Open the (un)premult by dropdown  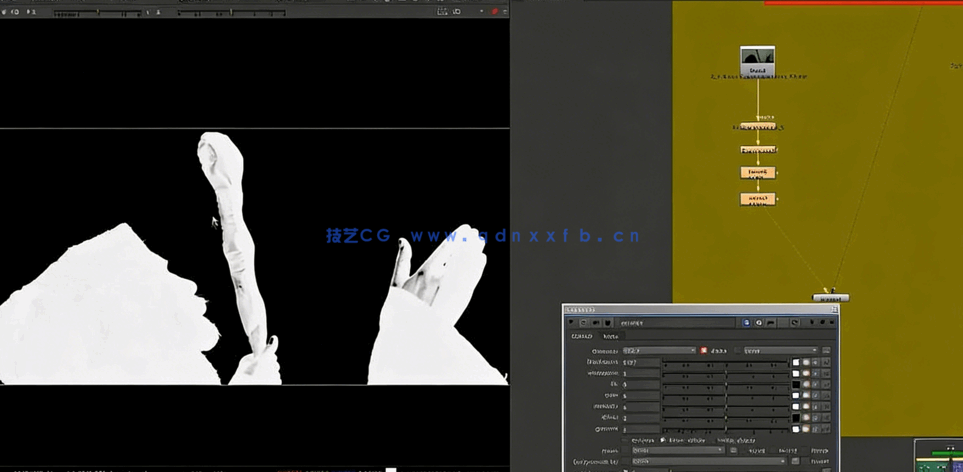click(x=708, y=462)
